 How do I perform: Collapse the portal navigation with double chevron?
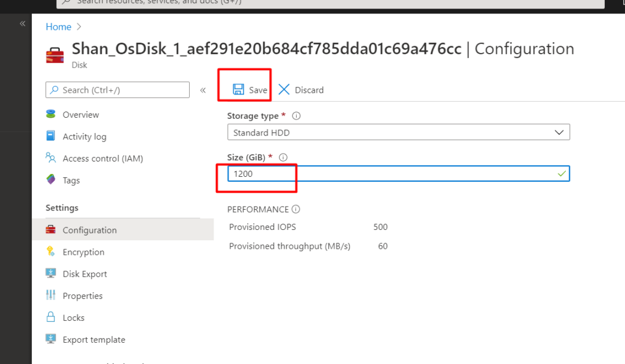[22, 23]
